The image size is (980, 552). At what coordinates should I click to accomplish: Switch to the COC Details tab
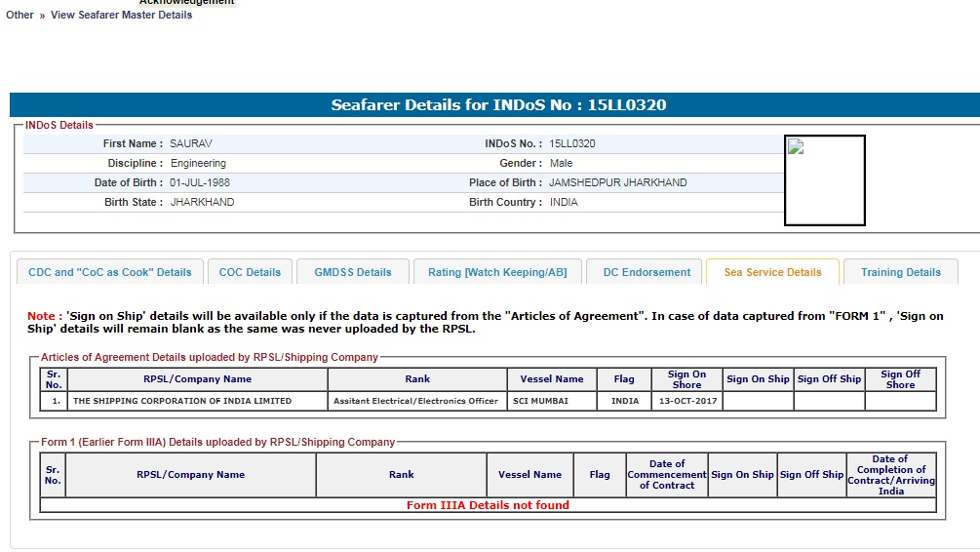[250, 272]
